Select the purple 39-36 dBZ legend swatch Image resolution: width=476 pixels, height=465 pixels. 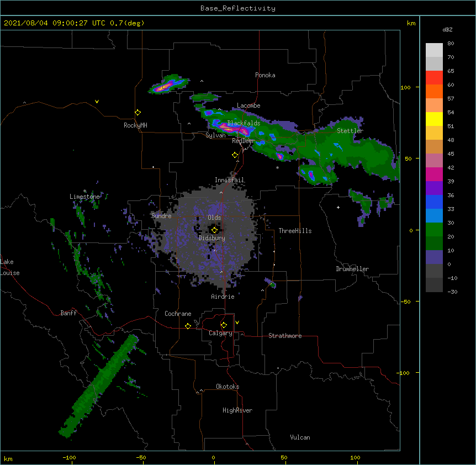coord(434,188)
